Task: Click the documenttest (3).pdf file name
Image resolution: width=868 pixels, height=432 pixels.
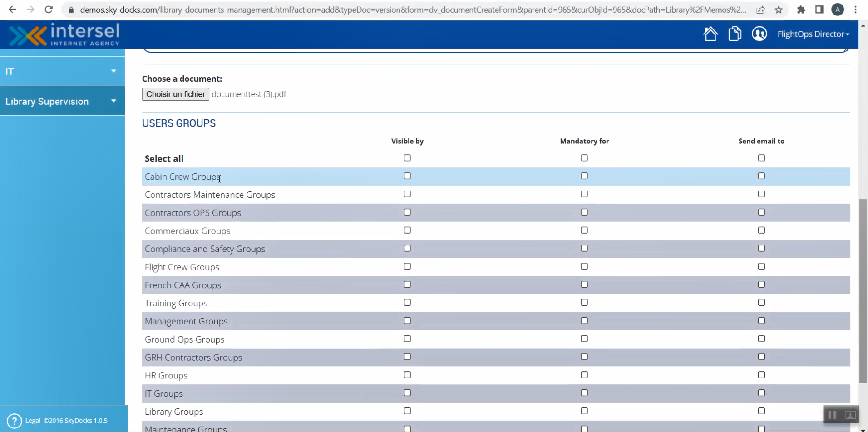Action: 249,94
